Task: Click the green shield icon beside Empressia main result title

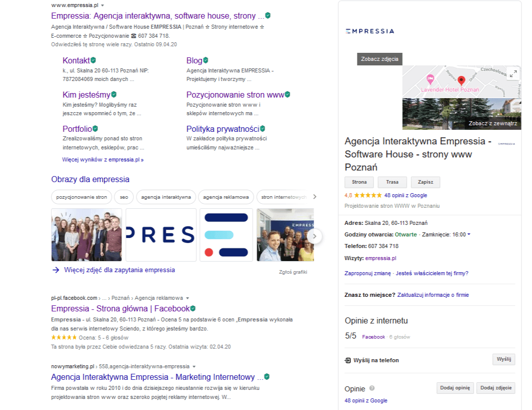Action: click(268, 15)
